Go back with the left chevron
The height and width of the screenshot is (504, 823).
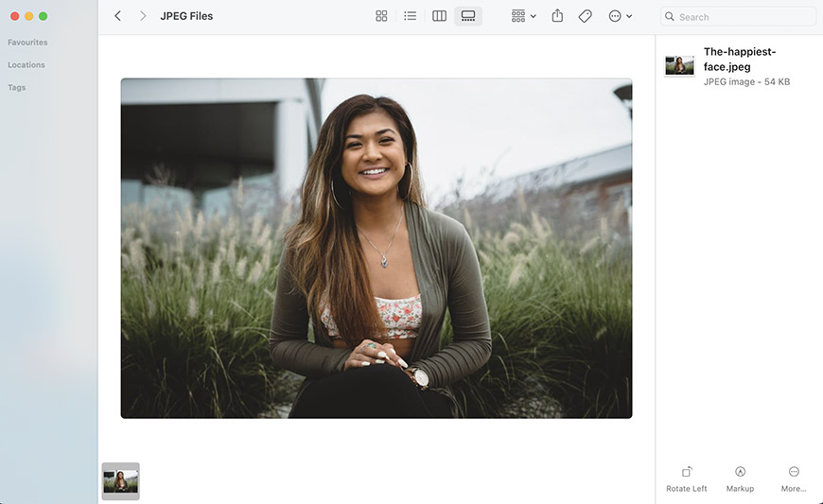117,16
